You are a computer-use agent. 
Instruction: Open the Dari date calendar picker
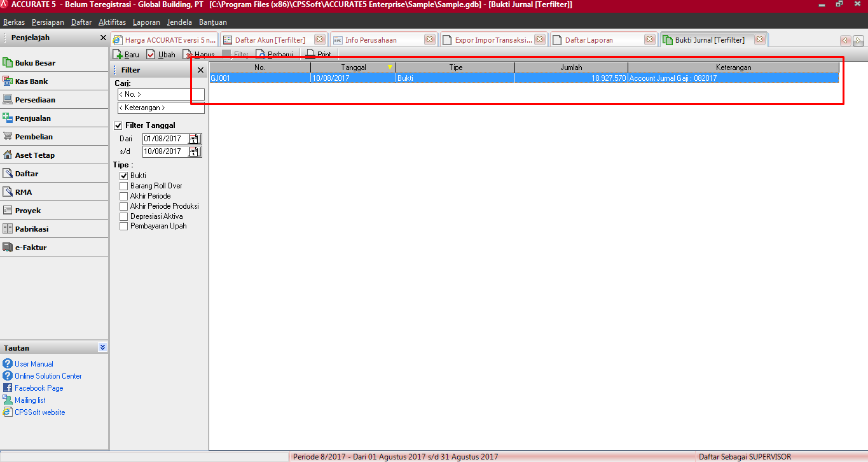pyautogui.click(x=195, y=139)
